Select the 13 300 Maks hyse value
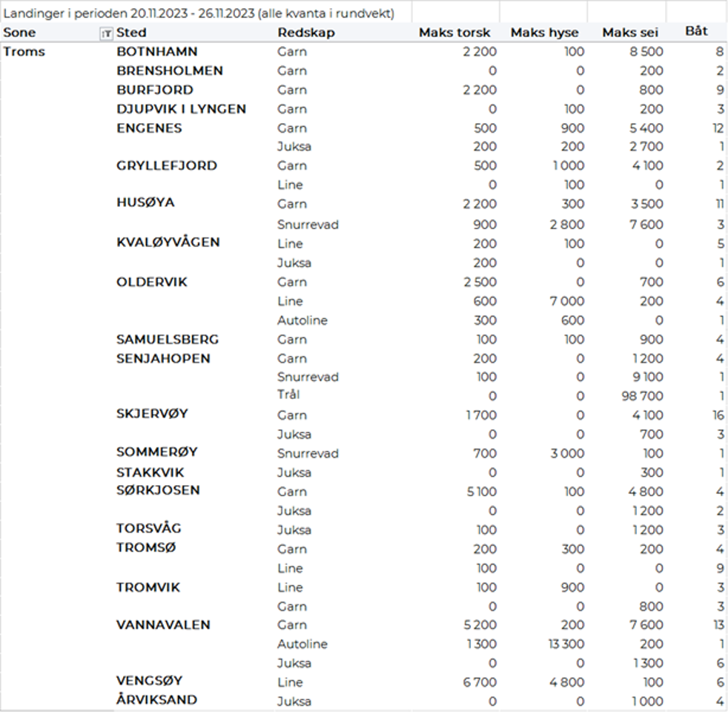Screen dimensions: 728x712 pos(566,644)
